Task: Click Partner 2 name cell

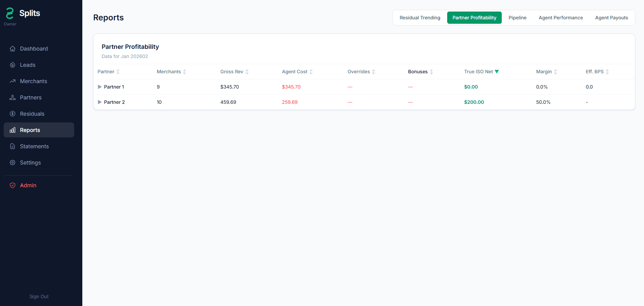Action: pyautogui.click(x=115, y=102)
